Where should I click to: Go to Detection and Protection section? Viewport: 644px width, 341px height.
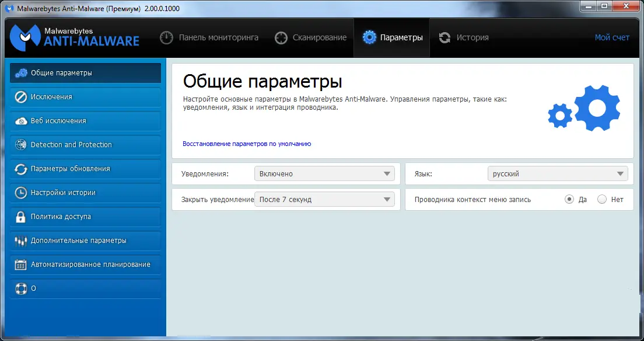tap(85, 145)
